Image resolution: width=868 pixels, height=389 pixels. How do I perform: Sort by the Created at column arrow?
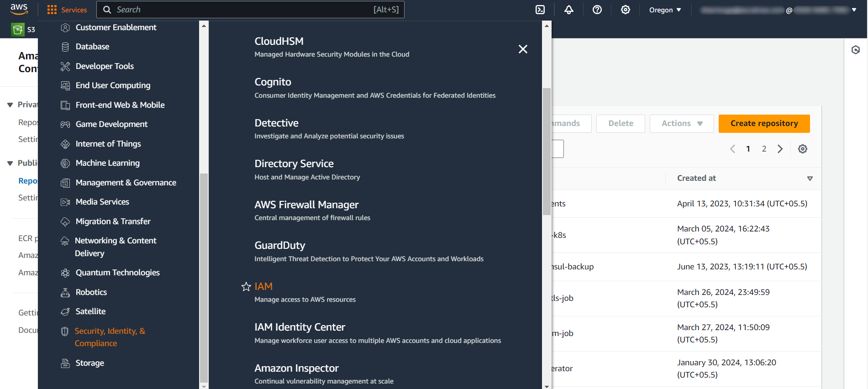click(x=810, y=179)
